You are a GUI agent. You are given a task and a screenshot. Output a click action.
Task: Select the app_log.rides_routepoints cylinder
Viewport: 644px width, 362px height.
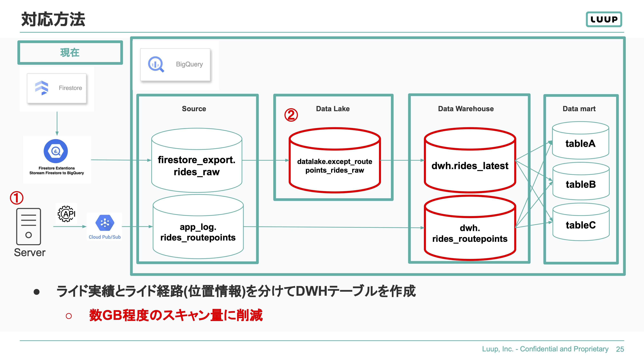pyautogui.click(x=198, y=227)
